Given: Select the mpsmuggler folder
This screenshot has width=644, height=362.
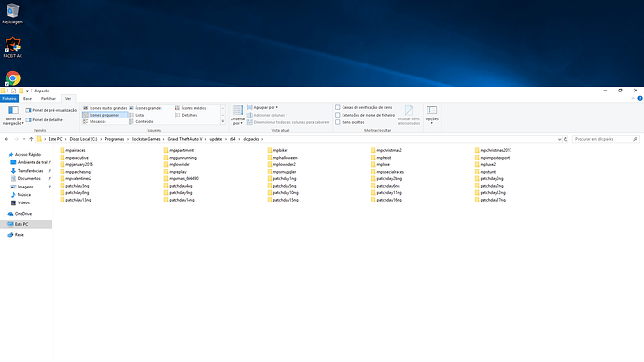Looking at the screenshot, I should click(x=282, y=172).
